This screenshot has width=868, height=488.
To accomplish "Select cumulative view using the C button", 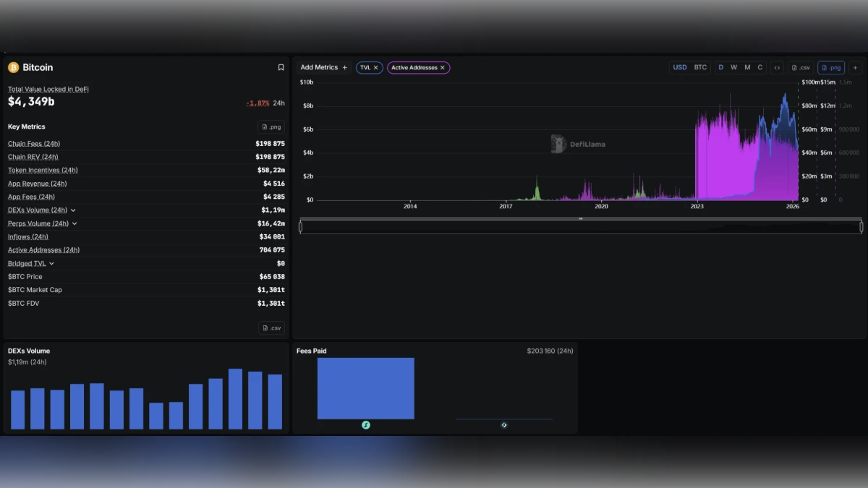I will click(x=759, y=67).
